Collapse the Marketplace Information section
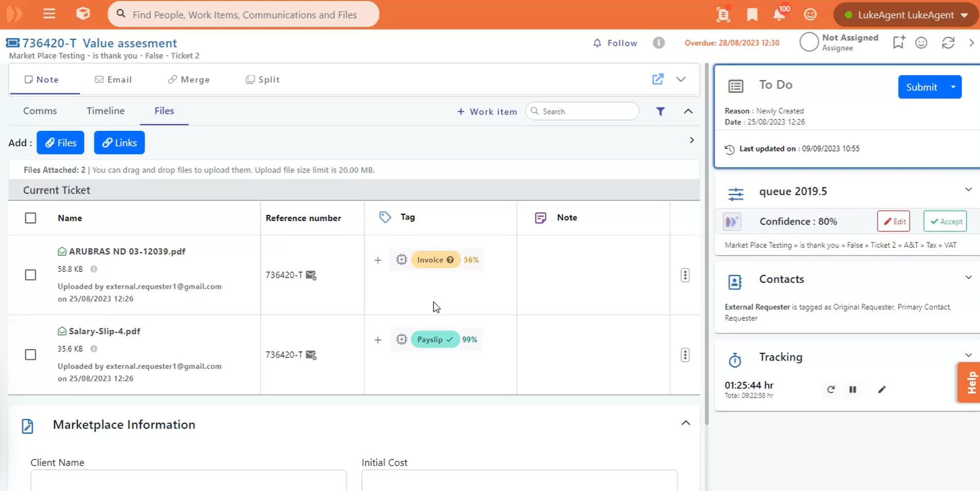 (x=686, y=423)
